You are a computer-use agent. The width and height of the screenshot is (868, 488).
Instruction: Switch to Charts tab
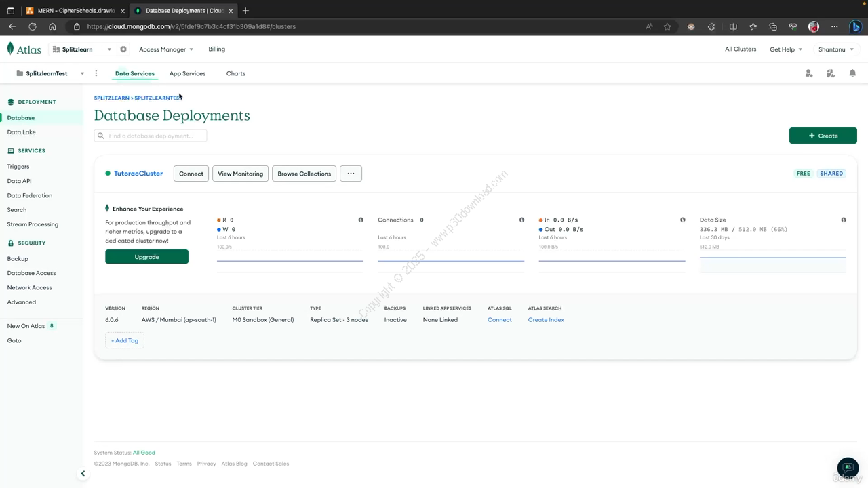click(236, 73)
